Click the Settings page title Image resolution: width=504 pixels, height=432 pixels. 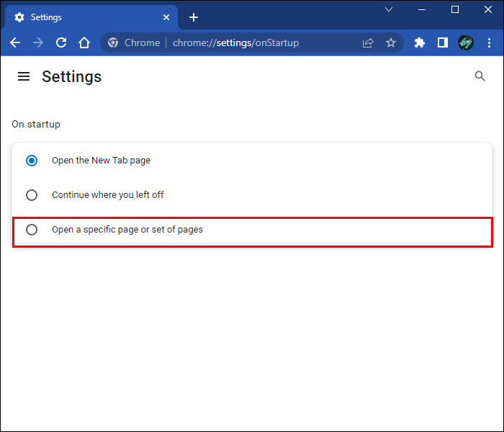pos(72,76)
